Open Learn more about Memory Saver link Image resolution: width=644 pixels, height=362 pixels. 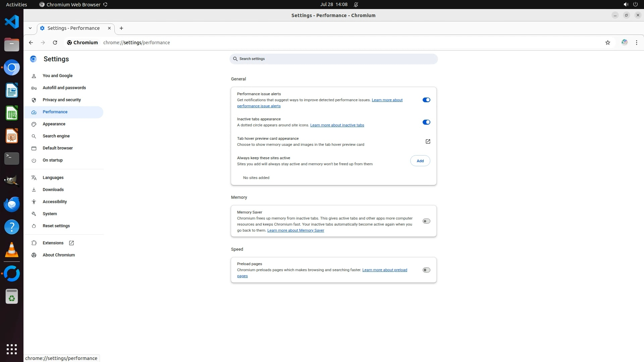[x=296, y=231]
